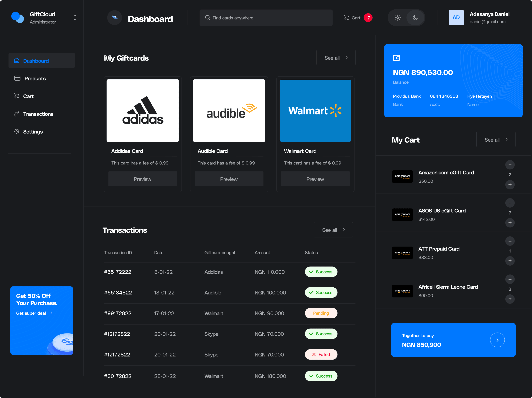See all My Giftcards
Screen dimensions: 532x398
point(336,58)
